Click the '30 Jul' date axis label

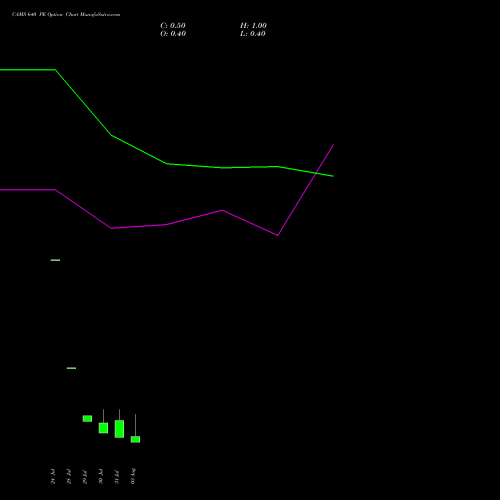pyautogui.click(x=101, y=476)
